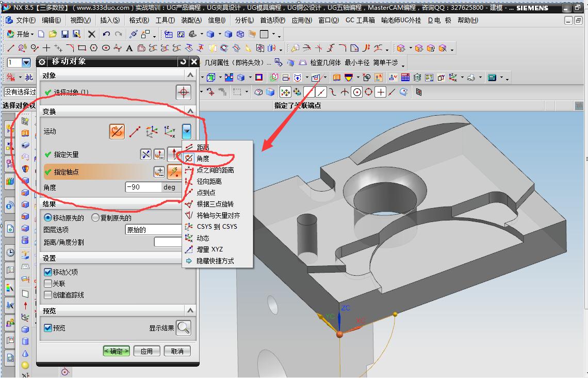Open the combo box showing 1
Image resolution: width=588 pixels, height=378 pixels.
(19, 62)
